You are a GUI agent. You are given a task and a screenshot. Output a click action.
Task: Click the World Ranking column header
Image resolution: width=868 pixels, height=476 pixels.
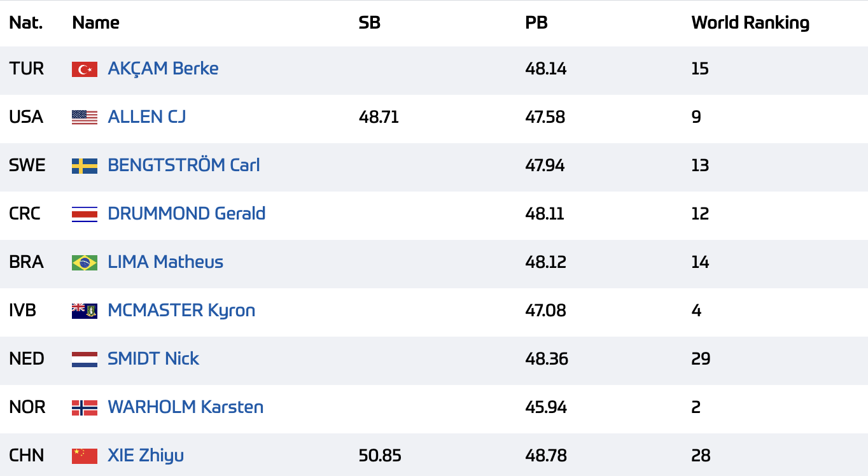pyautogui.click(x=750, y=23)
